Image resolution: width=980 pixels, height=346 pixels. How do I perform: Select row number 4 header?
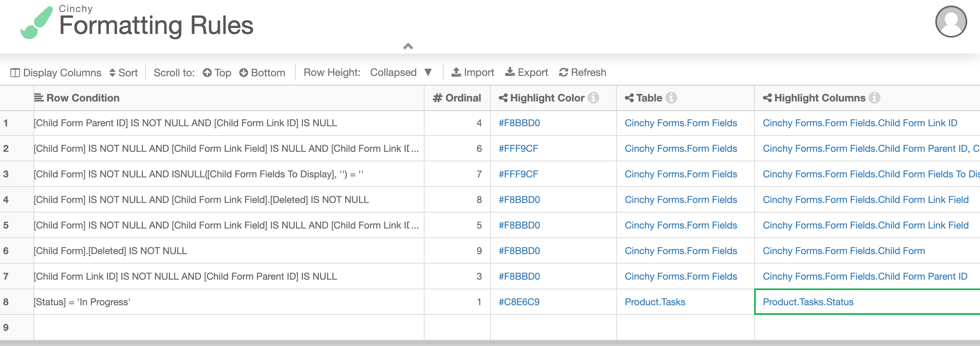tap(17, 200)
